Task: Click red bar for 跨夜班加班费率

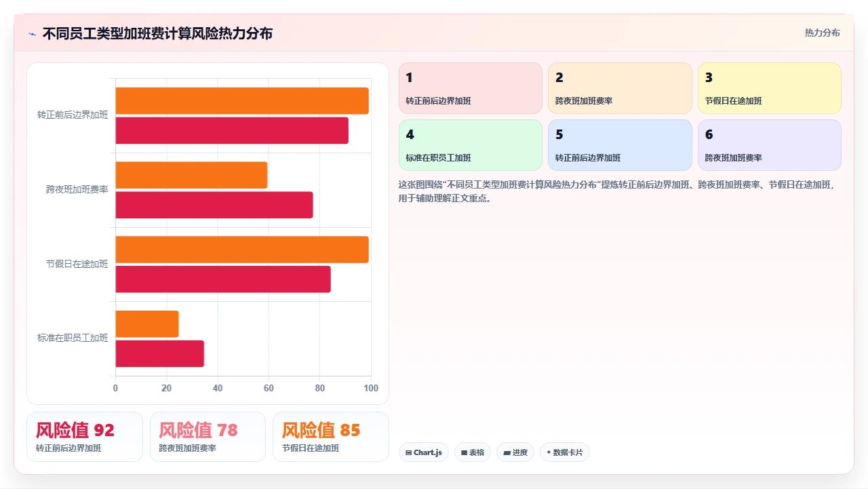Action: (x=214, y=205)
